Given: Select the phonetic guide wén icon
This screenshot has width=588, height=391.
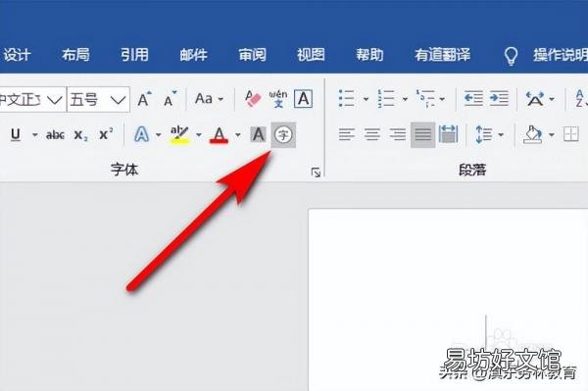Looking at the screenshot, I should (x=278, y=99).
